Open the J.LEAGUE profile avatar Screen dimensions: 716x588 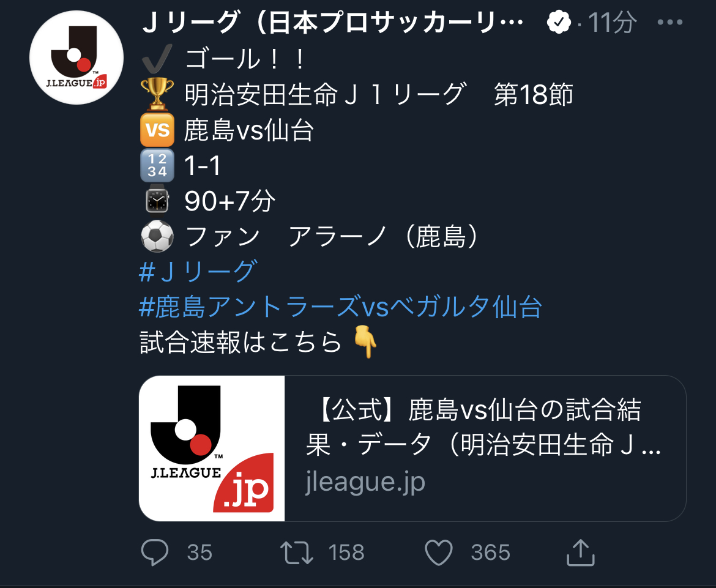[76, 58]
